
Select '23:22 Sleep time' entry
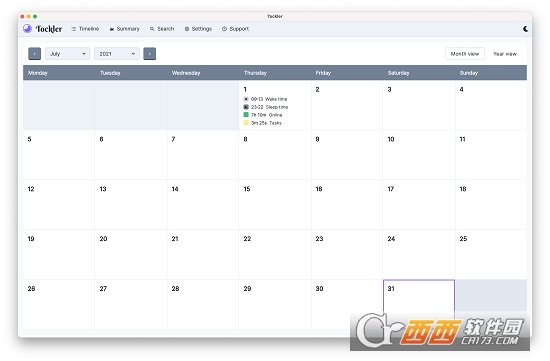[266, 107]
